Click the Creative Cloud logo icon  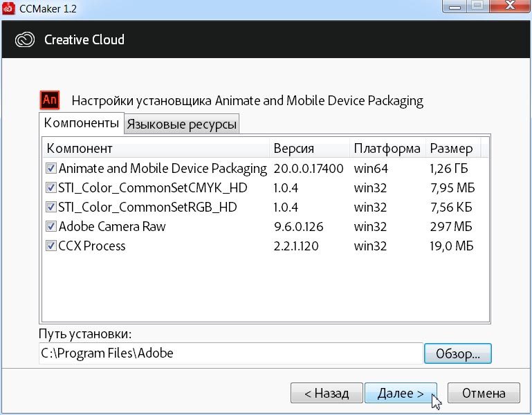(25, 39)
